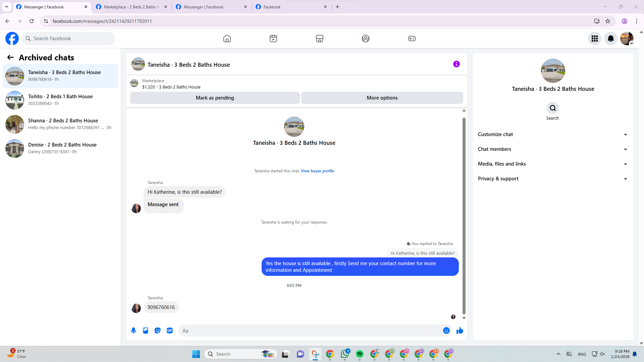This screenshot has height=362, width=644.
Task: Open the sticker picker icon
Action: (x=158, y=330)
